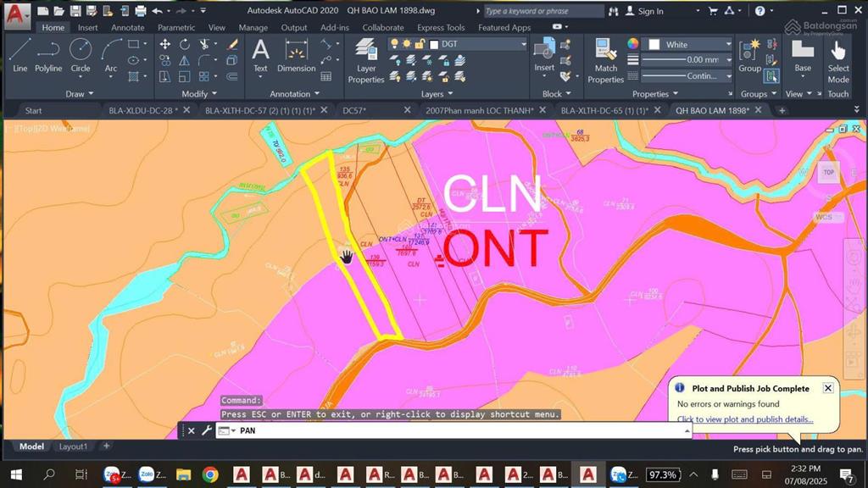Select the Polyline tool
868x488 pixels.
click(x=48, y=55)
